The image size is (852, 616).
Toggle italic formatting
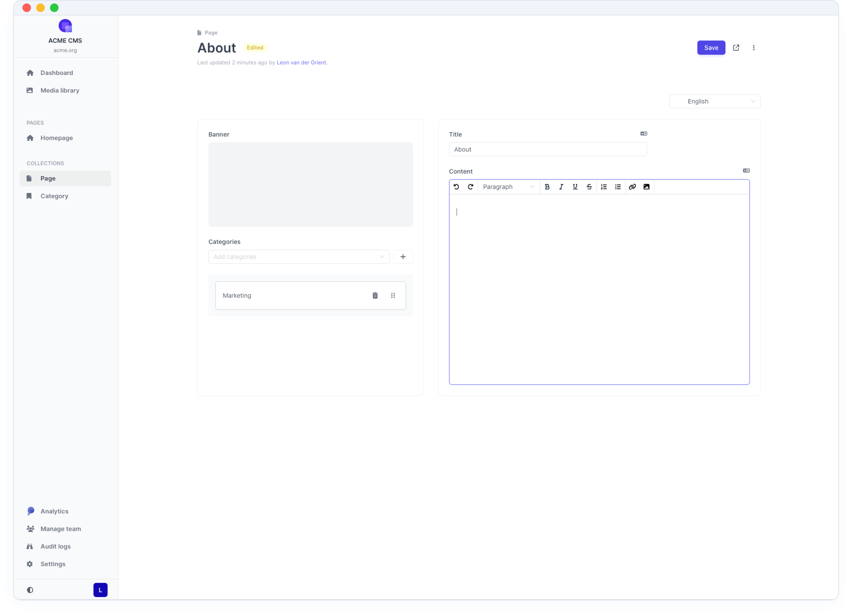point(561,187)
